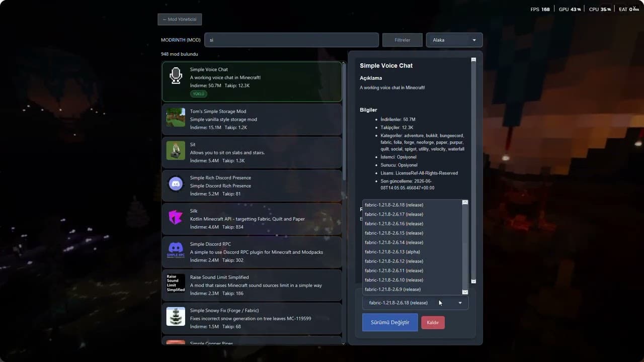The height and width of the screenshot is (362, 644).
Task: Select the Simple Discord RPC icon
Action: pos(176,250)
